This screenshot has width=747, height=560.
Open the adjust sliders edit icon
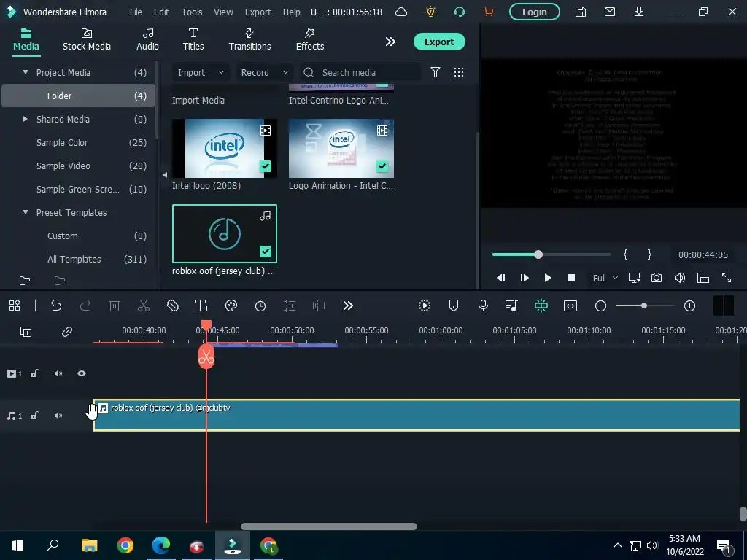[289, 306]
